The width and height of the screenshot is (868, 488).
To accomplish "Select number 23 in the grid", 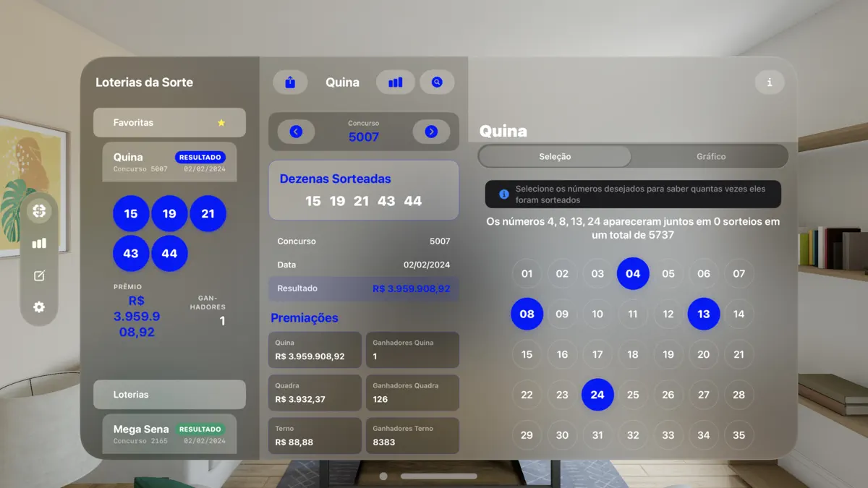I will (562, 395).
